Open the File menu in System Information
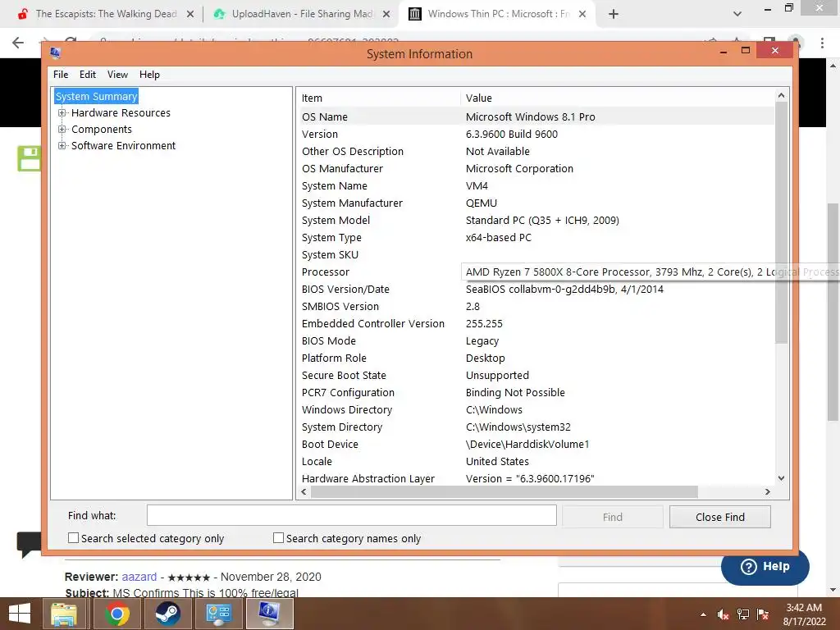Image resolution: width=840 pixels, height=630 pixels. tap(61, 75)
